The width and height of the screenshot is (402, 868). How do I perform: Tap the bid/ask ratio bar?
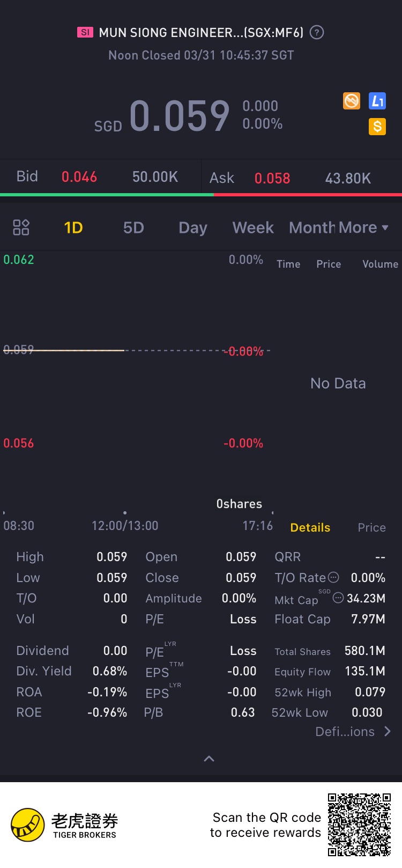tap(201, 195)
